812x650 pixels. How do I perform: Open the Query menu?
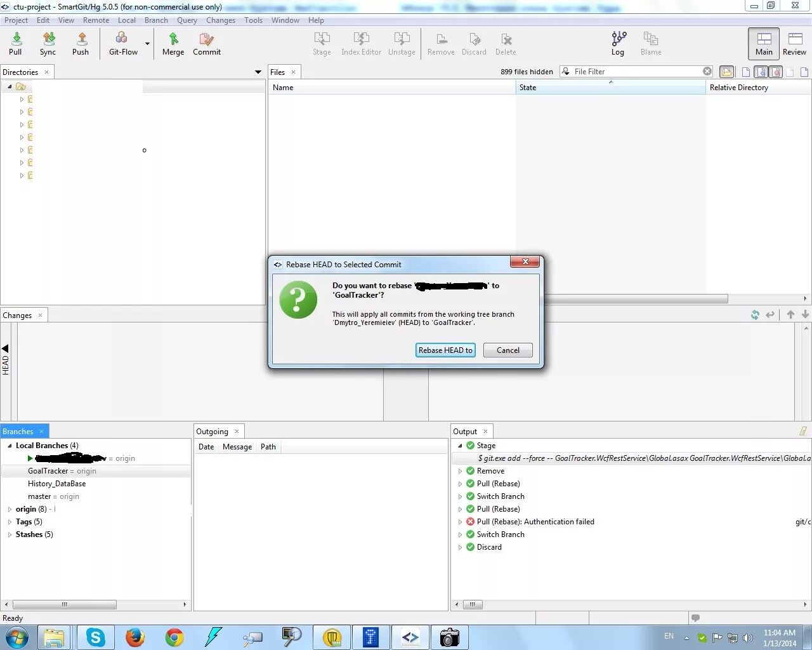[x=187, y=20]
